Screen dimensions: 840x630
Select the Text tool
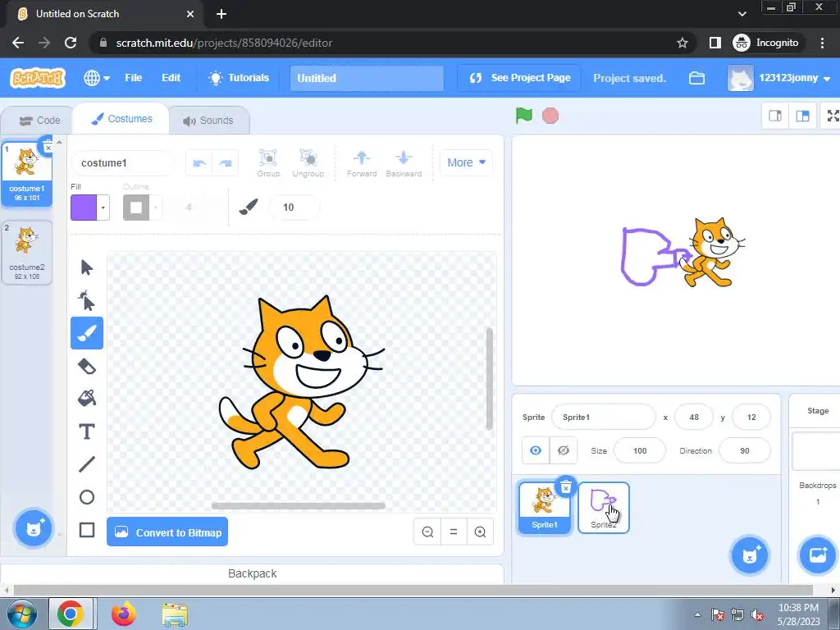(x=87, y=431)
